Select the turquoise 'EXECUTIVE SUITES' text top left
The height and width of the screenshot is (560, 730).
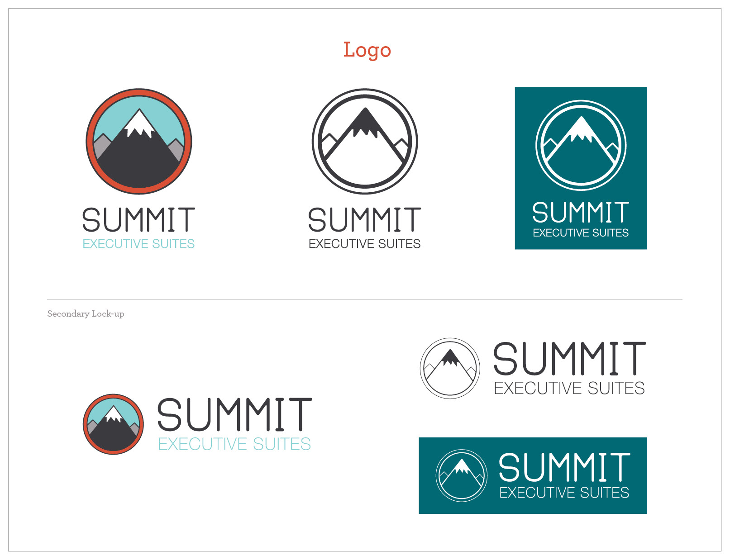138,244
